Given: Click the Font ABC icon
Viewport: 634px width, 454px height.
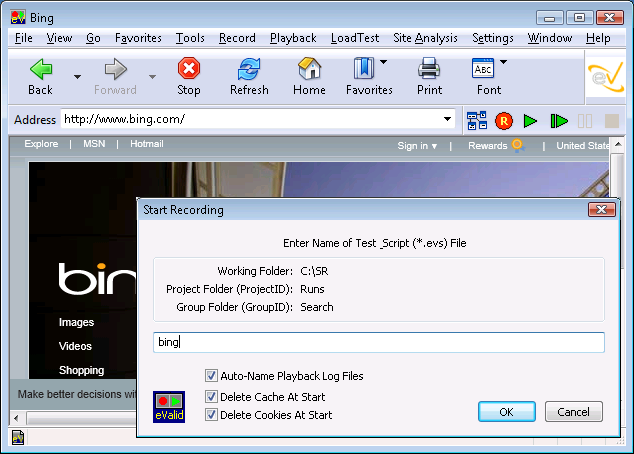Looking at the screenshot, I should click(483, 68).
